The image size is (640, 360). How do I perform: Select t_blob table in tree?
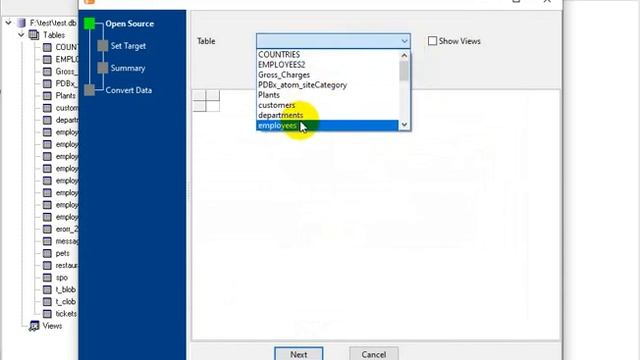coord(66,290)
